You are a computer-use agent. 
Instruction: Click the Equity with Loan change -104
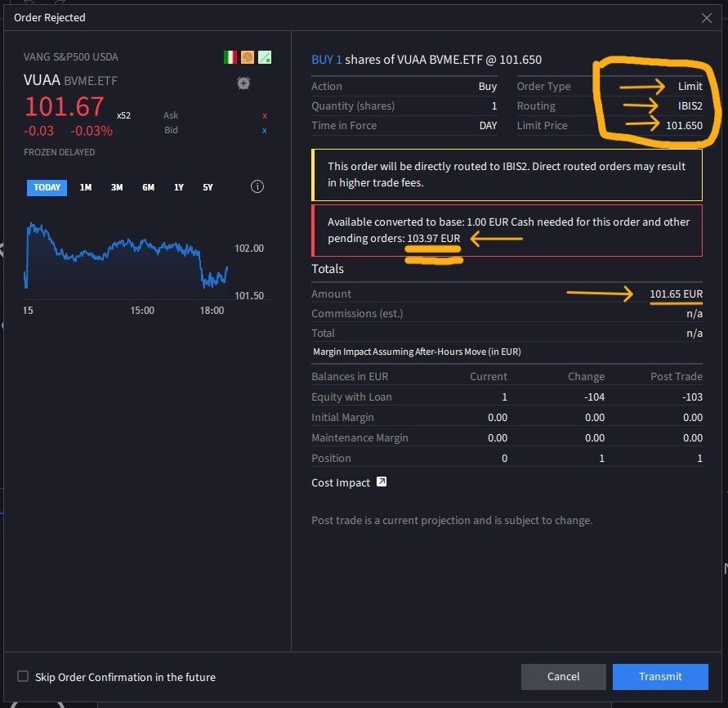594,397
